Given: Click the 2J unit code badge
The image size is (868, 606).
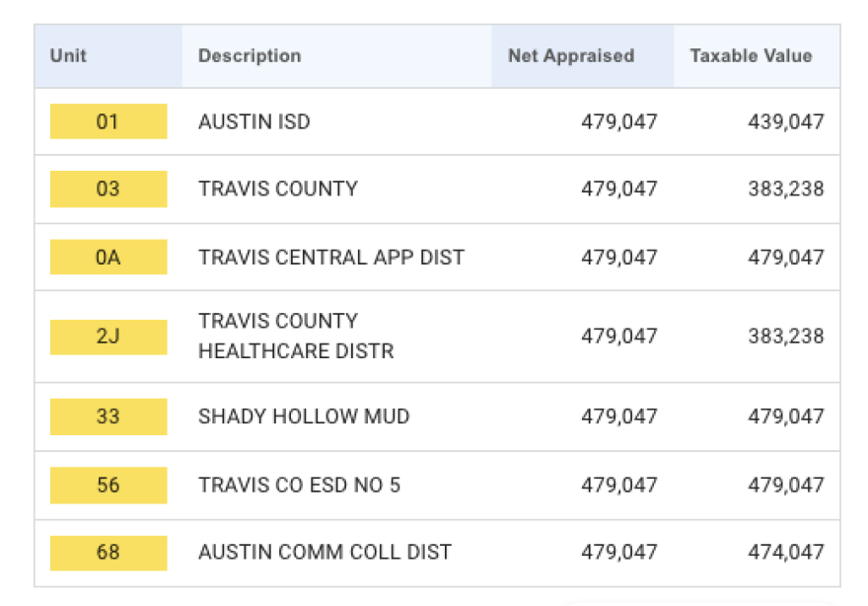Looking at the screenshot, I should tap(108, 336).
